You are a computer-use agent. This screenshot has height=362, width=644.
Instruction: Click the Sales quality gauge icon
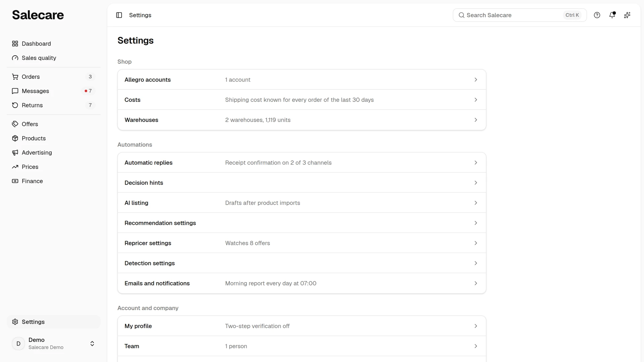(x=15, y=58)
